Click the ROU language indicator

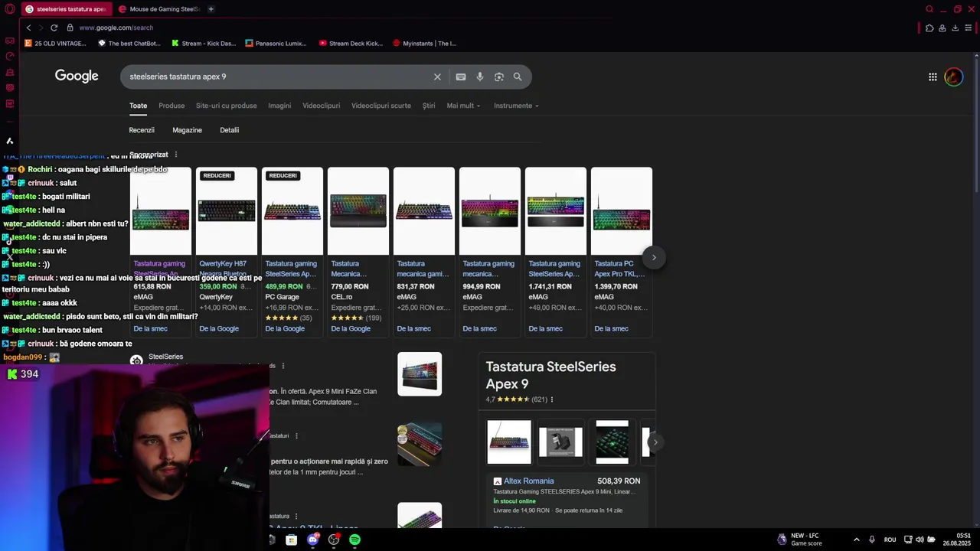tap(890, 540)
